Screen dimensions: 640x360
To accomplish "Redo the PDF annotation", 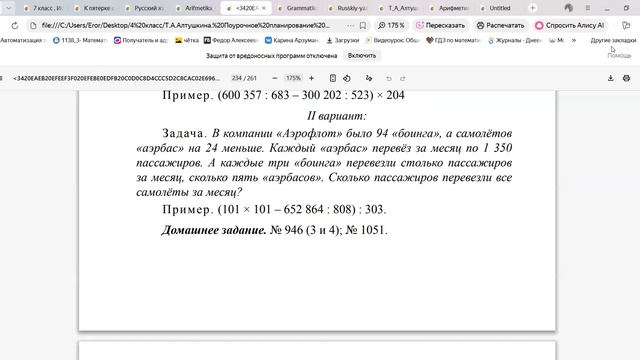I will tap(402, 78).
